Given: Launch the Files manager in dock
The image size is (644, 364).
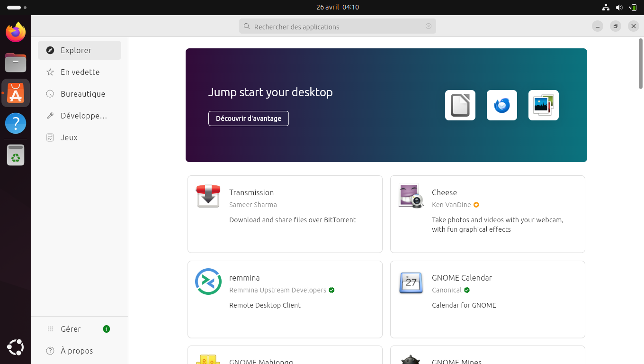Looking at the screenshot, I should click(16, 63).
